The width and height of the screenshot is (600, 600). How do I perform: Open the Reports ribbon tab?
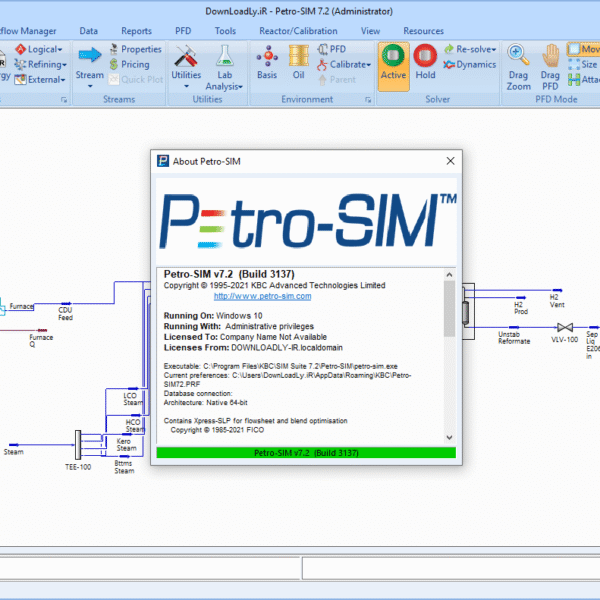pos(136,31)
